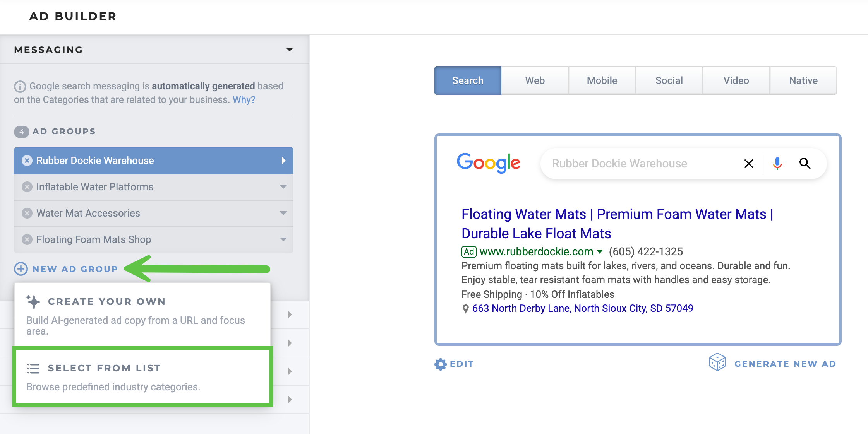Viewport: 868px width, 434px height.
Task: Remove the Rubber Dockie Warehouse ad group
Action: coord(27,161)
